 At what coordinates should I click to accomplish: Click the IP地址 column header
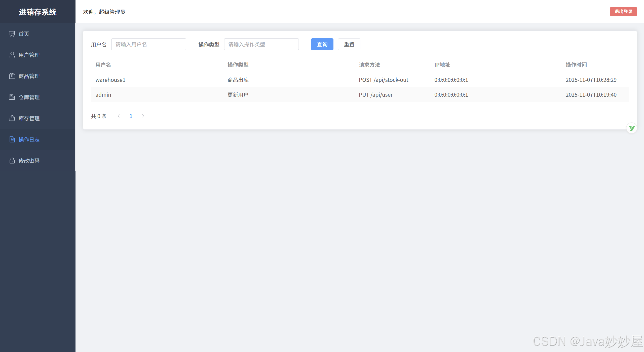point(442,65)
